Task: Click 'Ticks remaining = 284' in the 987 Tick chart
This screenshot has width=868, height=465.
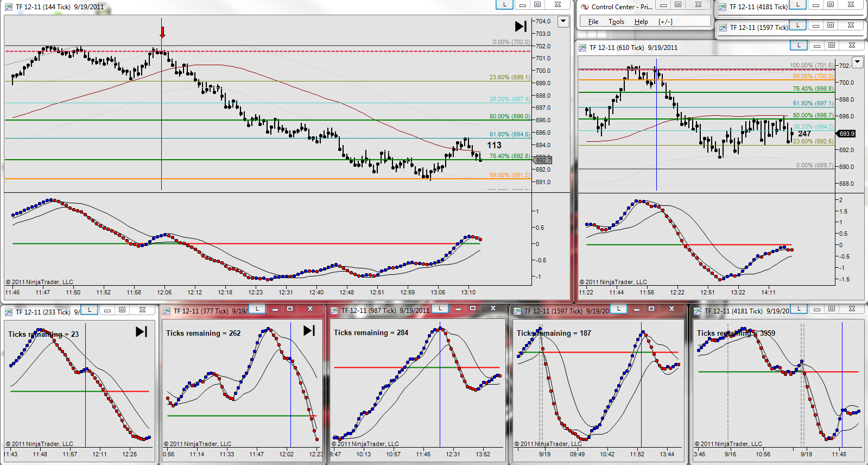Action: [371, 332]
